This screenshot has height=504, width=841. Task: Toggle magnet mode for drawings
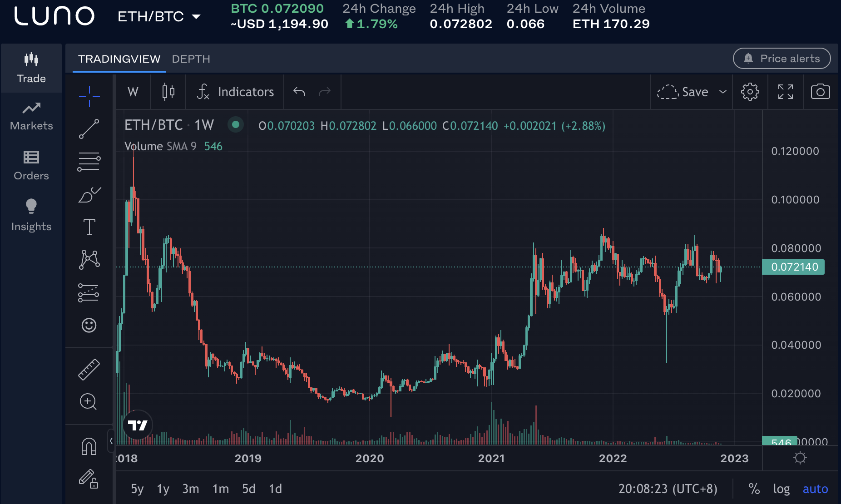point(89,446)
